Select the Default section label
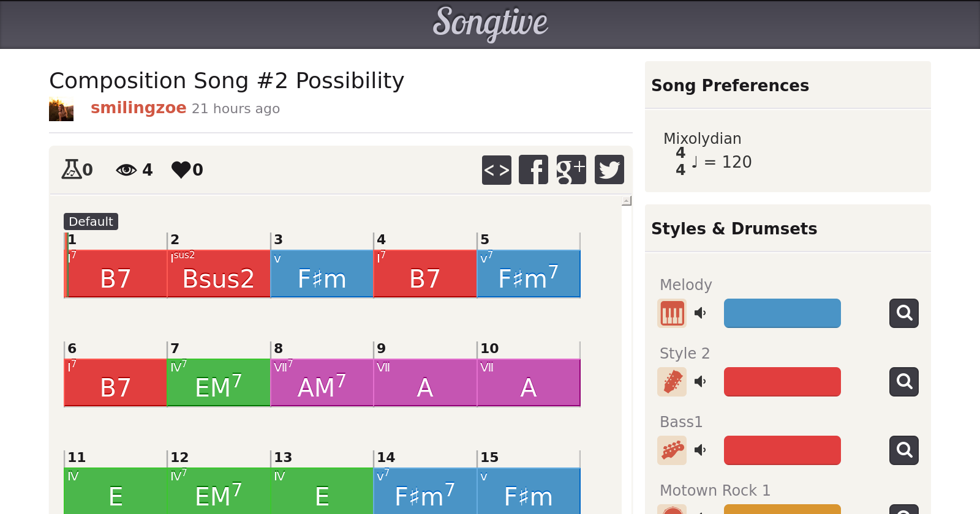Image resolution: width=980 pixels, height=514 pixels. [91, 222]
